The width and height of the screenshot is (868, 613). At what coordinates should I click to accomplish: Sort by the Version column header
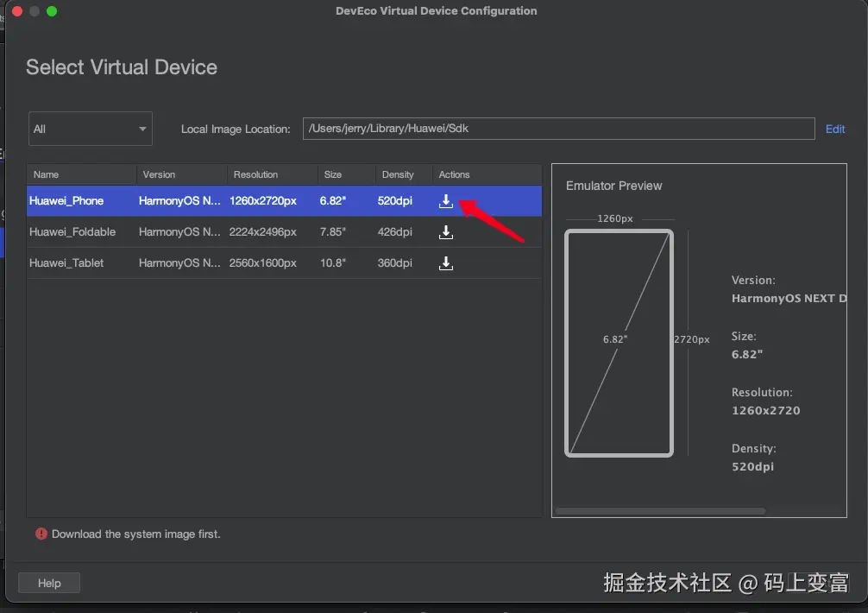181,174
